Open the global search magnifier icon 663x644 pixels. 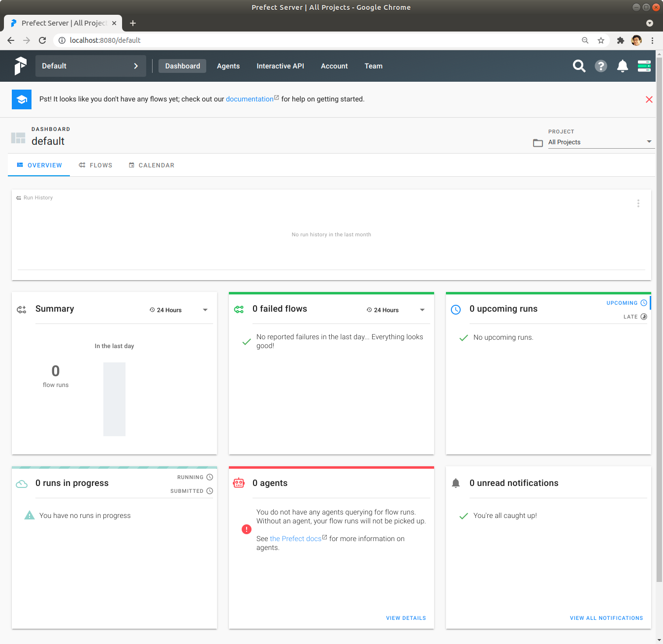click(579, 66)
